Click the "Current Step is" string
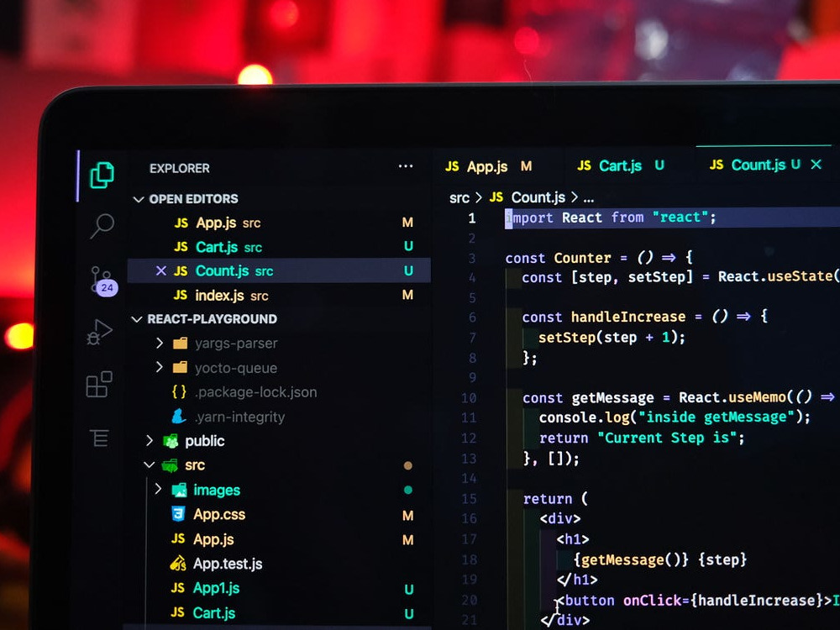 click(668, 438)
